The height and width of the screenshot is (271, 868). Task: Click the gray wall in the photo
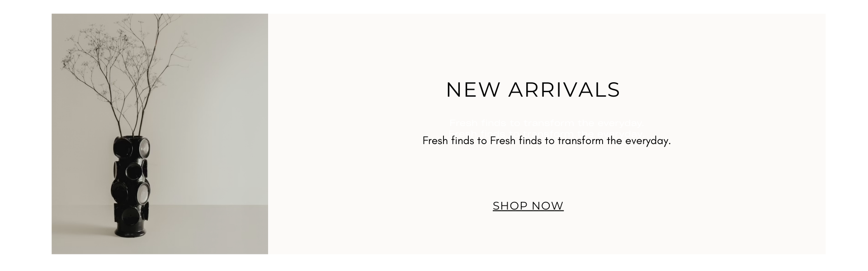[217, 113]
